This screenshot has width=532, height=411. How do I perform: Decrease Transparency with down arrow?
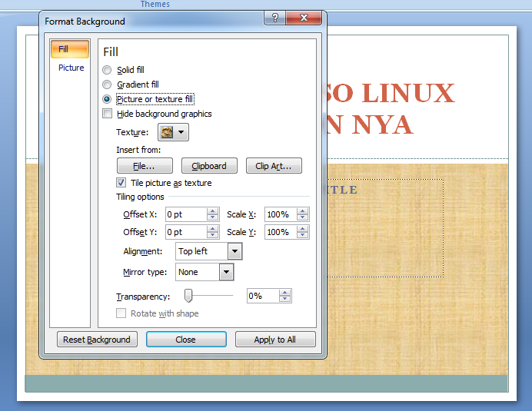pyautogui.click(x=285, y=299)
